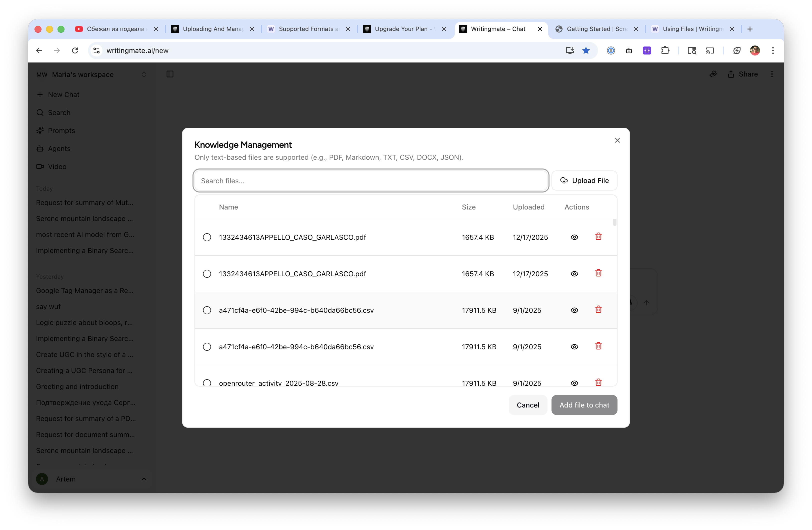
Task: Expand the Artem account menu chevron
Action: [x=144, y=479]
